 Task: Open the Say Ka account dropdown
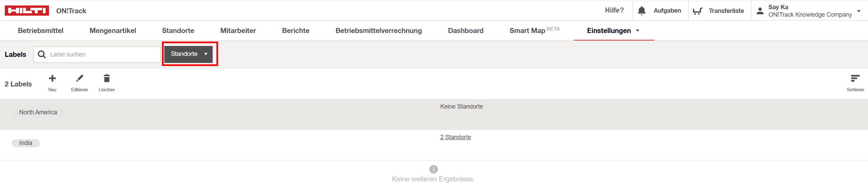tap(858, 11)
